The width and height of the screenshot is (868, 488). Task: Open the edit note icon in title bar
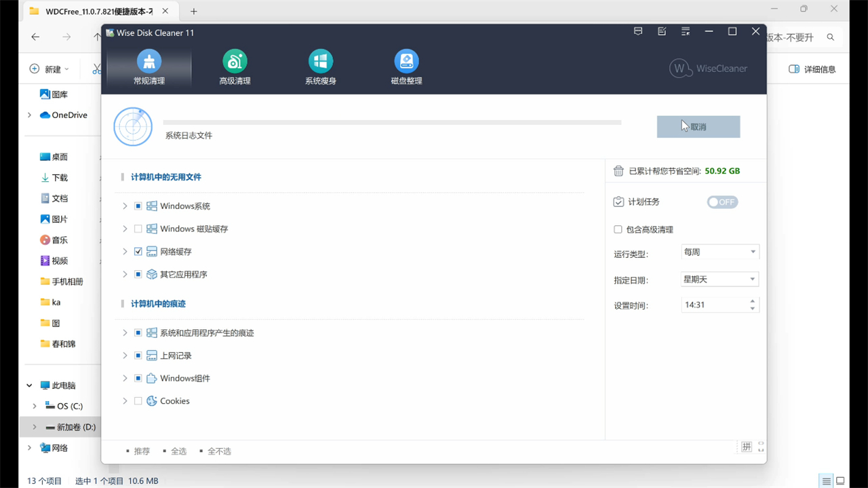point(662,32)
